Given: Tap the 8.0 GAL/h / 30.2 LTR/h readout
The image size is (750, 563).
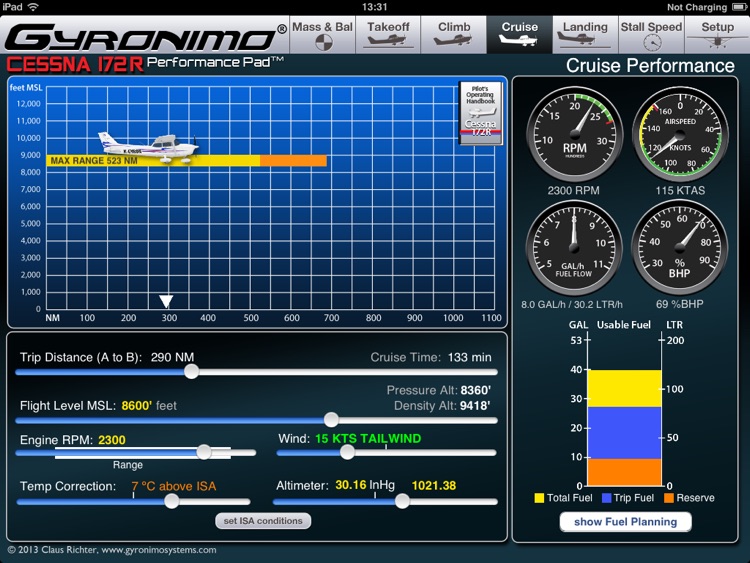Looking at the screenshot, I should (572, 304).
